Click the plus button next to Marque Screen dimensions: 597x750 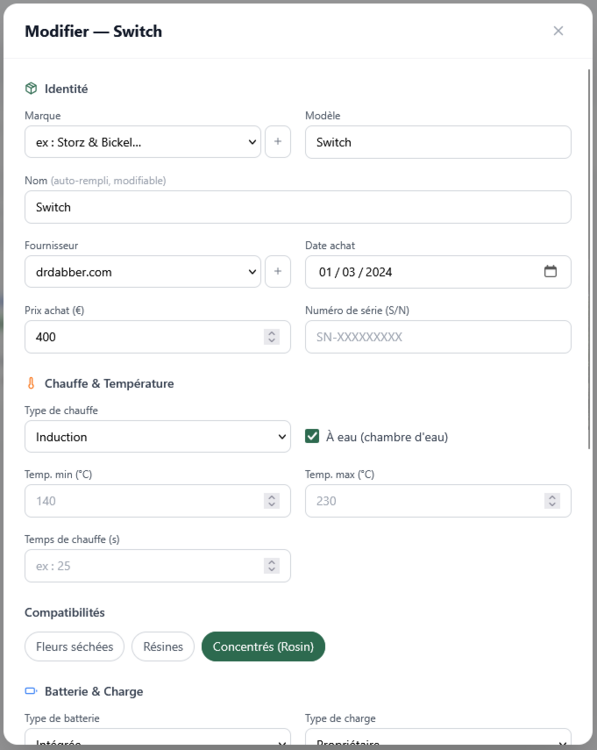[x=278, y=142]
